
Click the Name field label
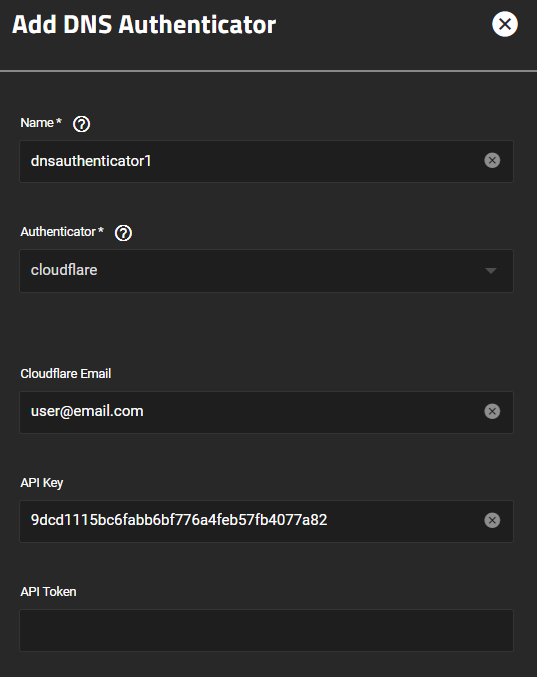coord(37,123)
